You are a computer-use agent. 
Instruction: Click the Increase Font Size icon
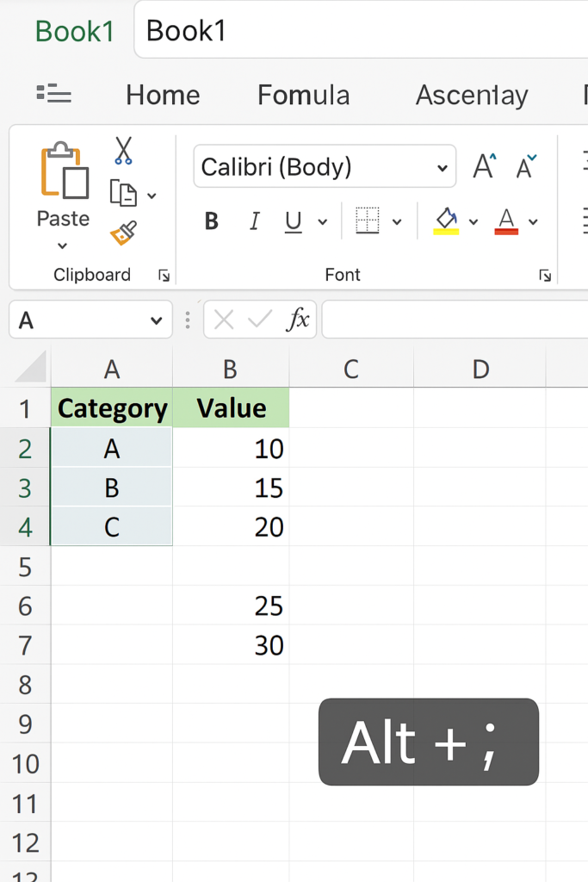pos(485,167)
